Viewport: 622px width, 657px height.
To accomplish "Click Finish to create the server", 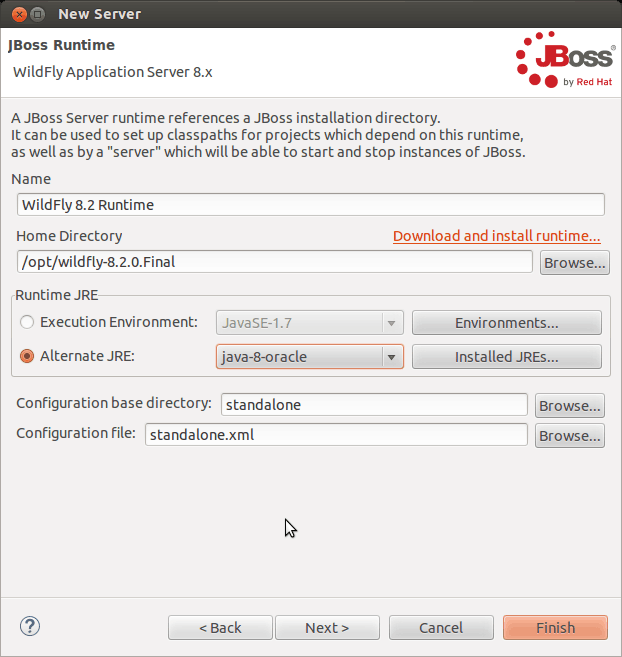I will pyautogui.click(x=555, y=628).
